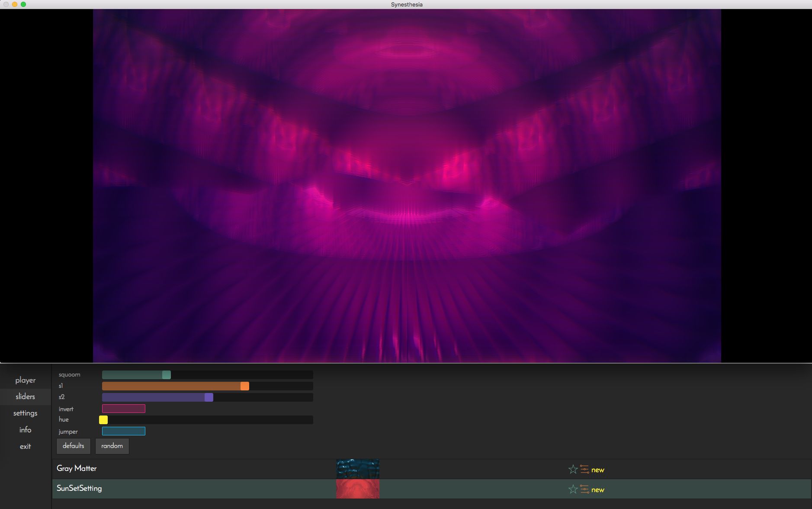812x509 pixels.
Task: Click the s2 purple slider handle
Action: pyautogui.click(x=209, y=397)
